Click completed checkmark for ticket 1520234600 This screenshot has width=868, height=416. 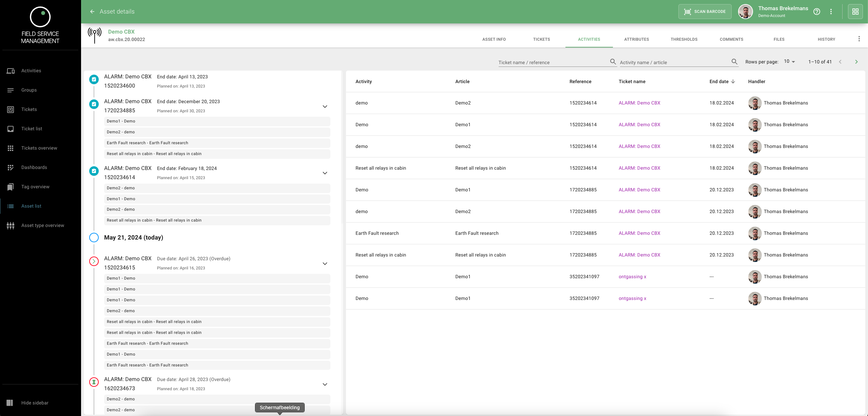94,79
